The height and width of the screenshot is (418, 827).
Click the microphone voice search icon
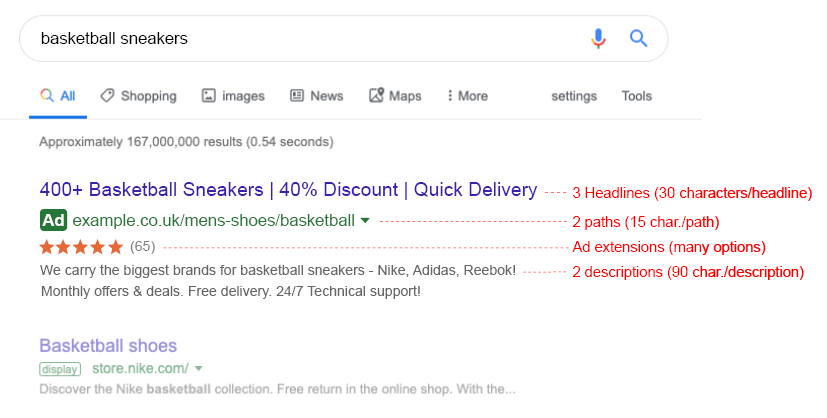click(598, 38)
